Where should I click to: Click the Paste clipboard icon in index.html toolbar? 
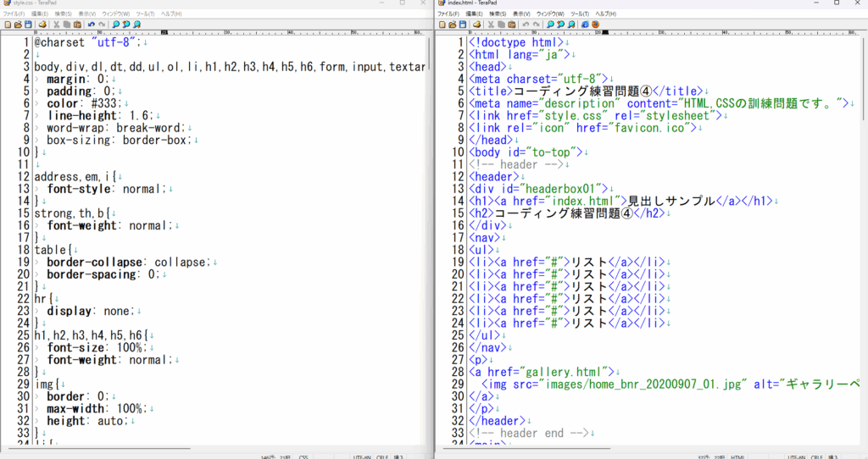pos(512,25)
